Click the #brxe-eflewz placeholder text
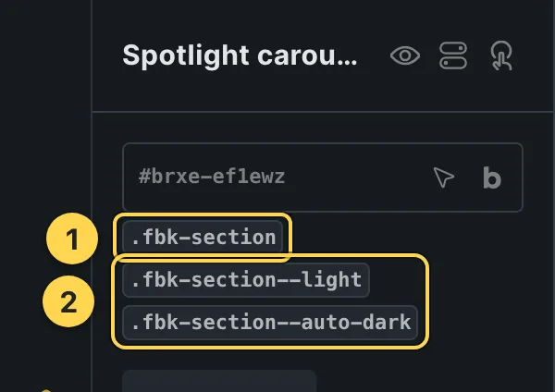555x392 pixels. pos(212,177)
